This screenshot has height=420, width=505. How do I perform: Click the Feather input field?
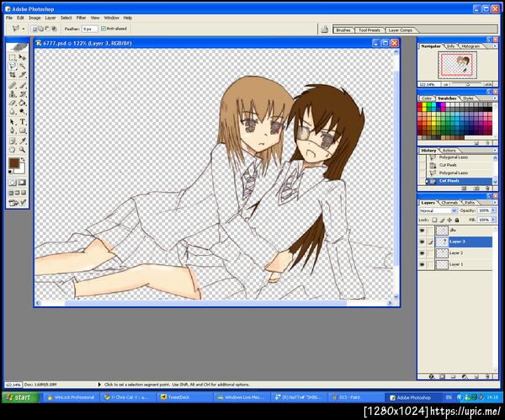(89, 29)
